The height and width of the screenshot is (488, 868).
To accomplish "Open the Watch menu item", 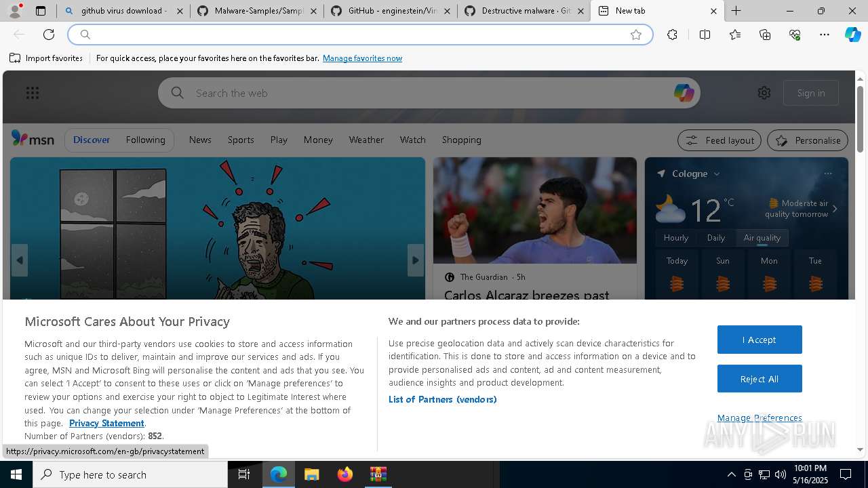I will click(412, 140).
